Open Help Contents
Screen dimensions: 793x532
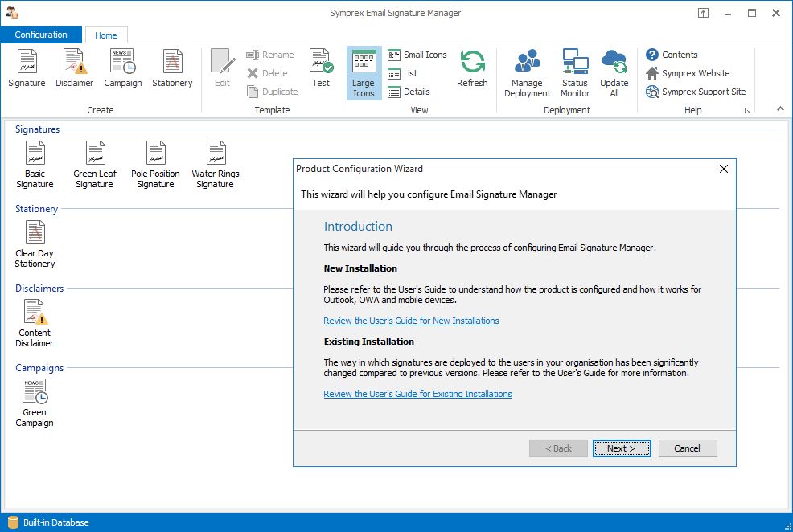coord(672,55)
